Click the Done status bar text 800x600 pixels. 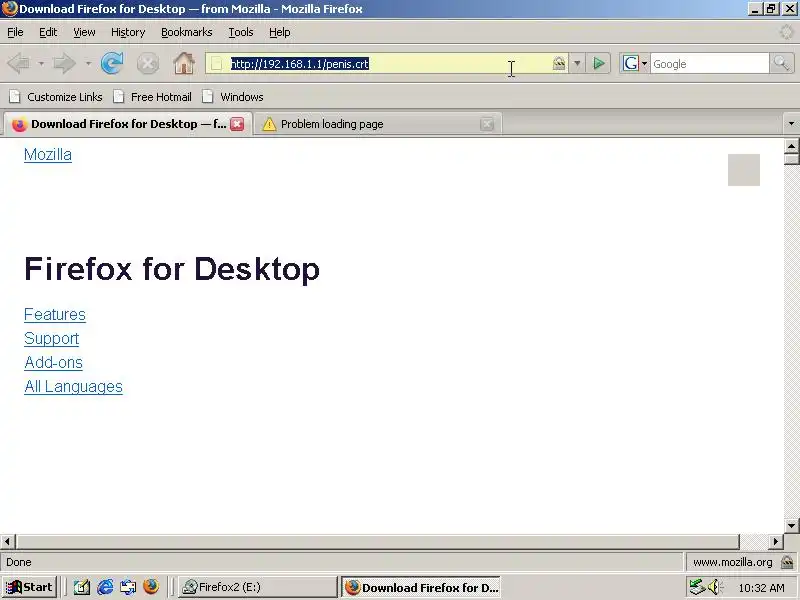tap(19, 562)
